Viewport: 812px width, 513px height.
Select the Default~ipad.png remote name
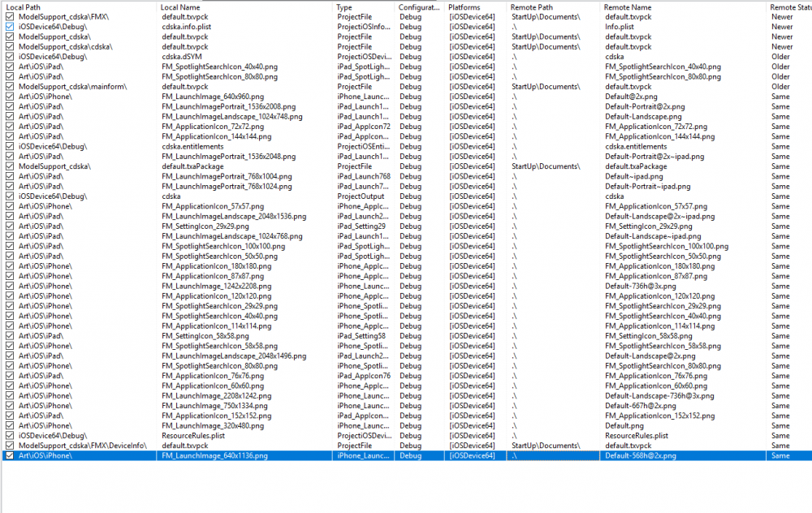(x=634, y=176)
